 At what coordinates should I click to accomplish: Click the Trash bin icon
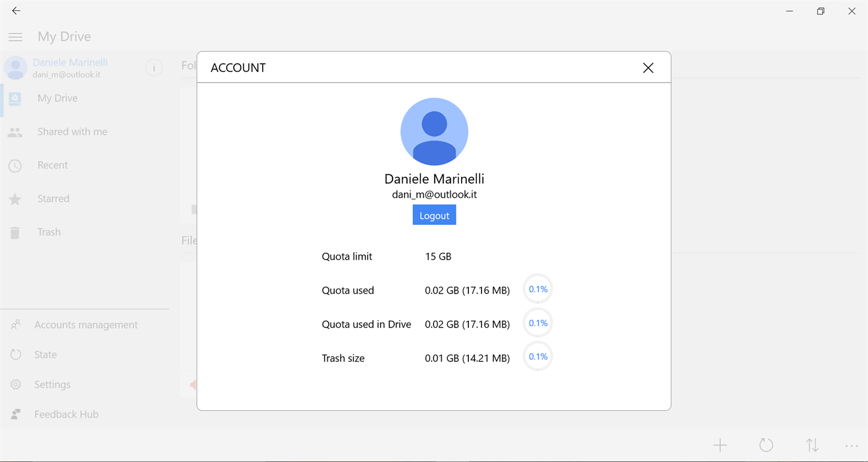click(x=15, y=233)
